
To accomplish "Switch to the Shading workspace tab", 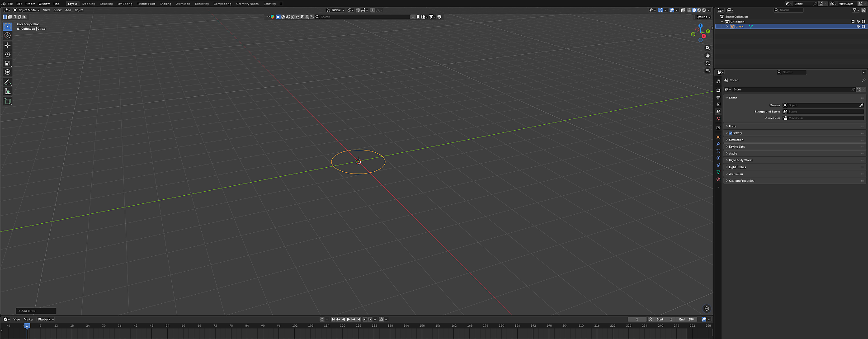I will 165,4.
